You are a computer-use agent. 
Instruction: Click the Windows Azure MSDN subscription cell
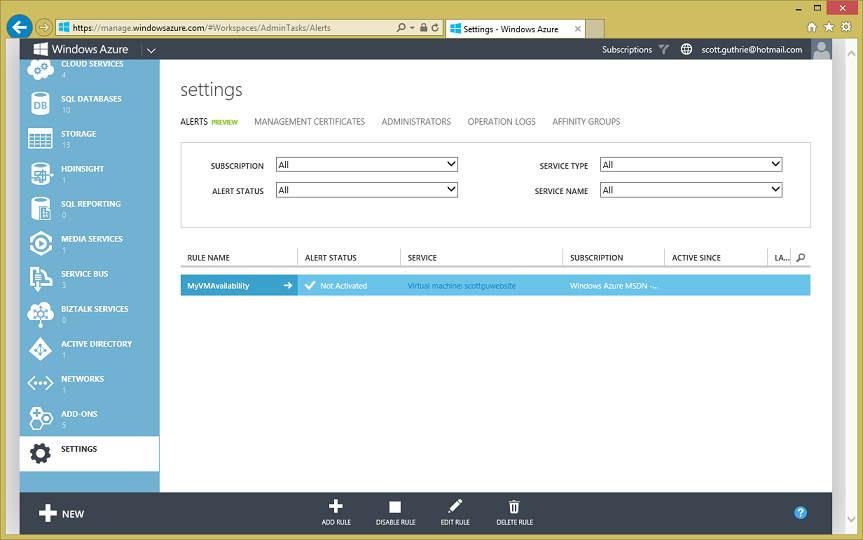(614, 286)
